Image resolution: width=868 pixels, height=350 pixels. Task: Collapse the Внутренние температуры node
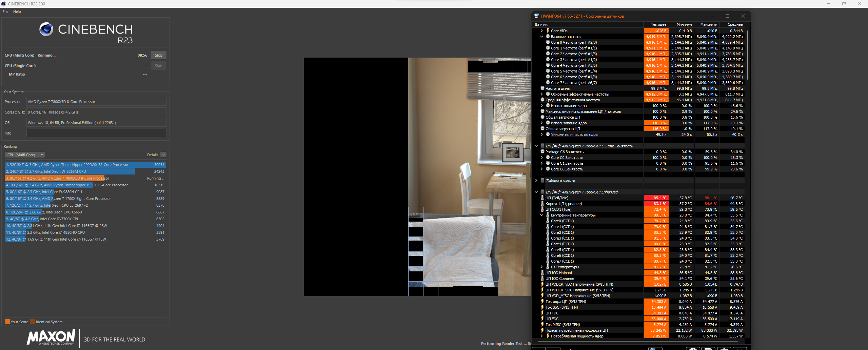542,215
